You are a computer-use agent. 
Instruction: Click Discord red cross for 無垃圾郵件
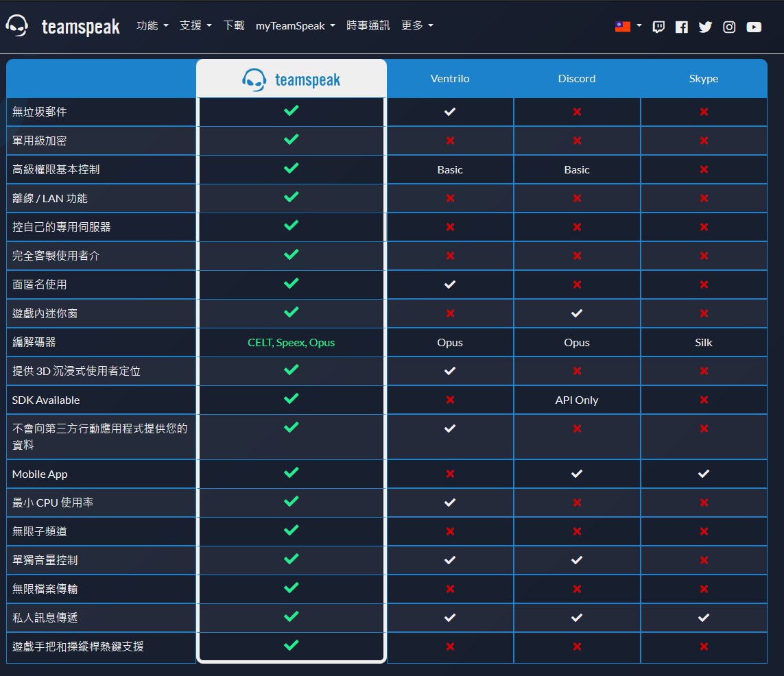pyautogui.click(x=577, y=112)
